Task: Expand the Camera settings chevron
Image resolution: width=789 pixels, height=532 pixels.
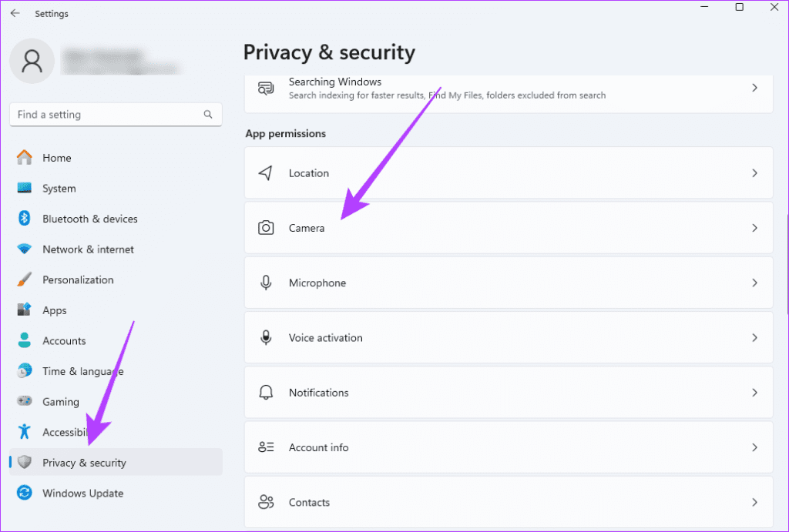Action: [x=754, y=228]
